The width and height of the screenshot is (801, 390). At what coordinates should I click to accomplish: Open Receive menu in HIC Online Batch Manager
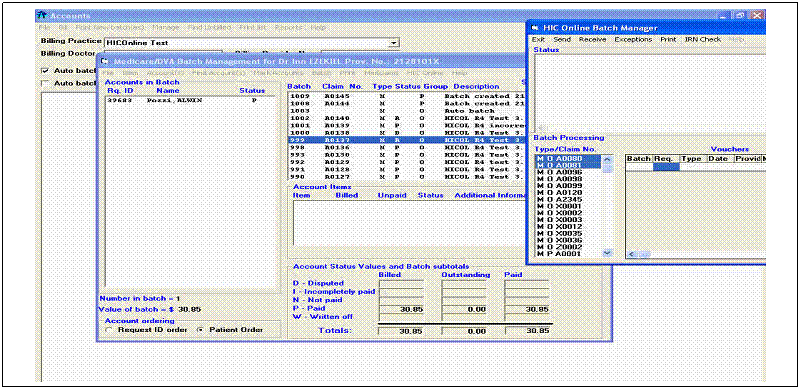593,39
